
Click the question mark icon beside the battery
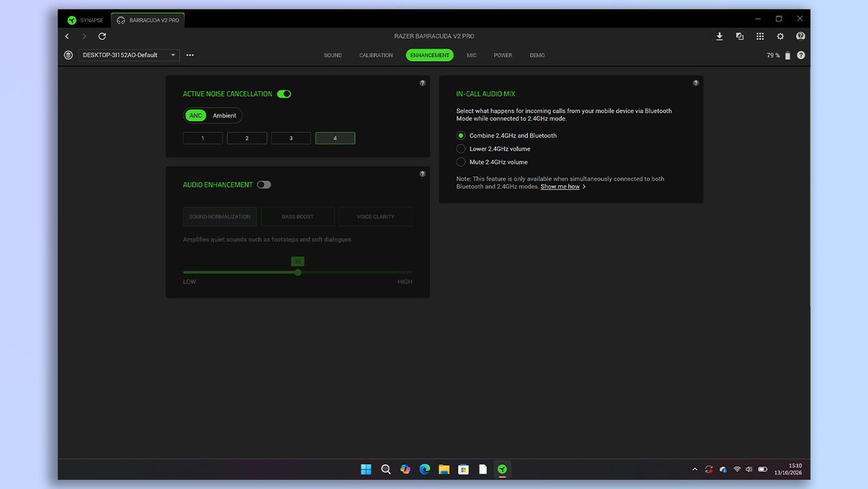(801, 56)
